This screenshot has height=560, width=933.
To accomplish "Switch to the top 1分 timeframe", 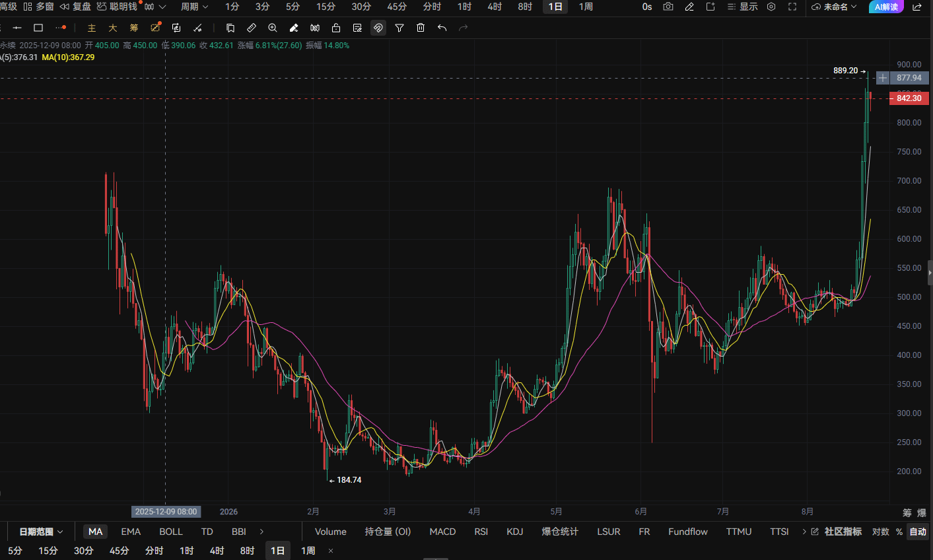I will [x=232, y=7].
